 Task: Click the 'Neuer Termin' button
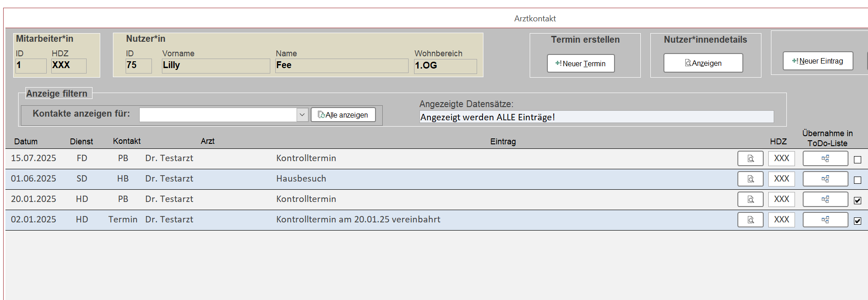point(580,64)
